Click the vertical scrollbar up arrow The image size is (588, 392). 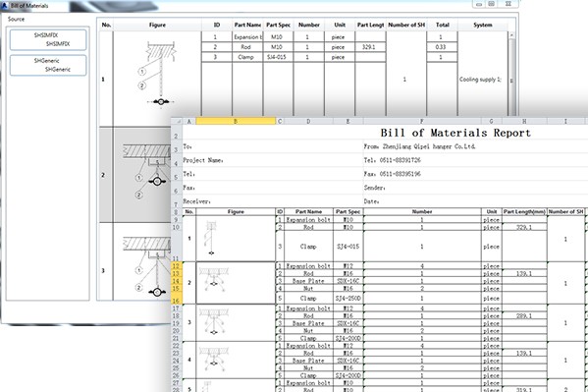coord(511,35)
